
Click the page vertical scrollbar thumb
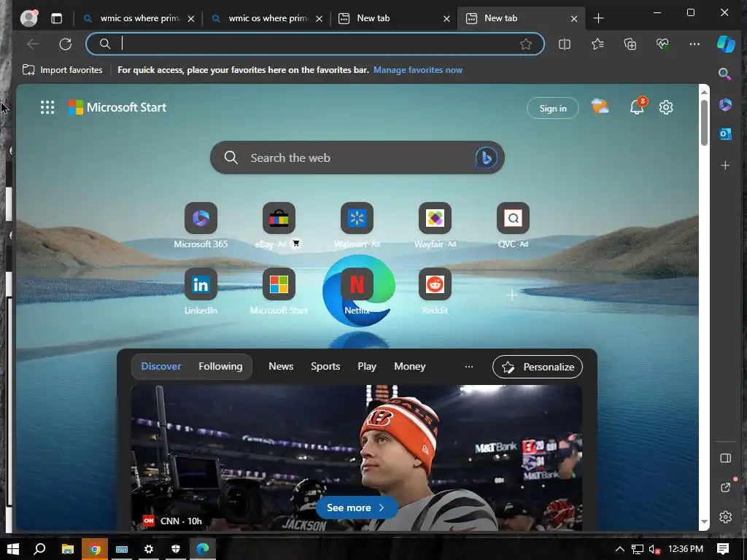[x=704, y=122]
